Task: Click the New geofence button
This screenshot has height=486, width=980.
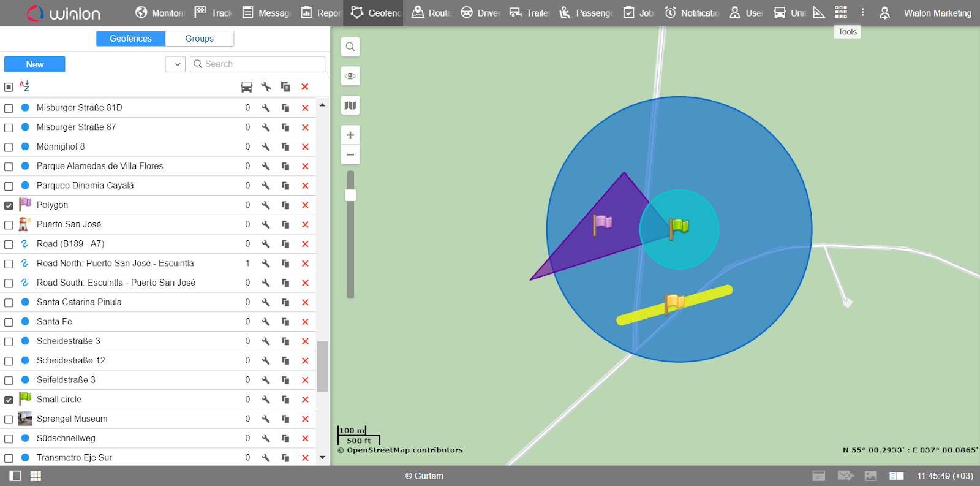Action: (x=35, y=64)
